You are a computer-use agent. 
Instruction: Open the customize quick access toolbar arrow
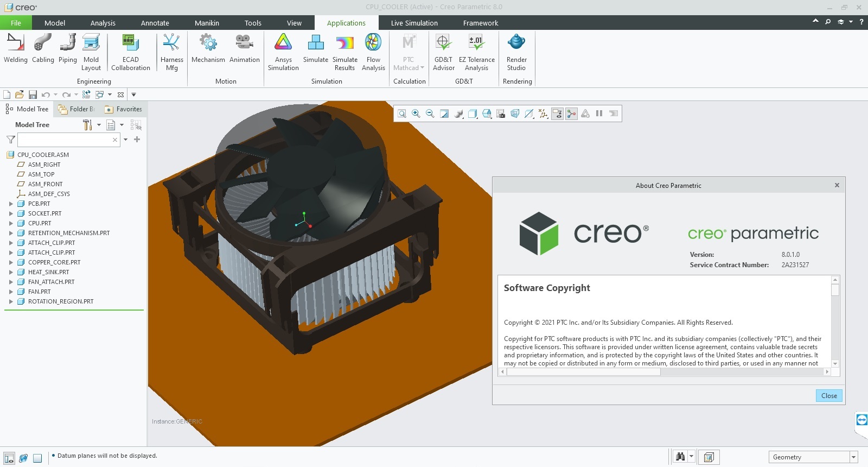(x=133, y=94)
